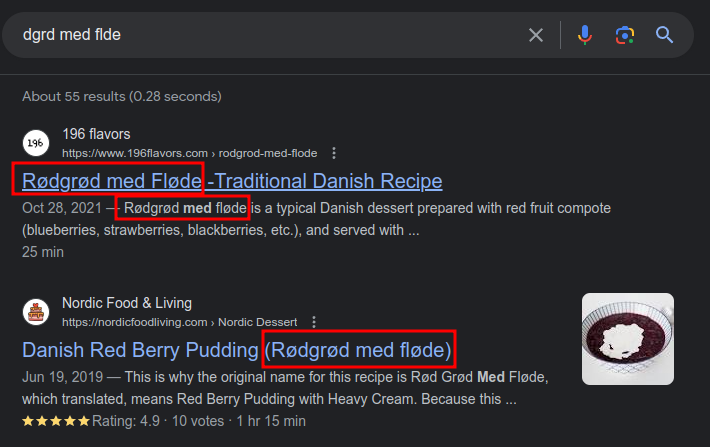This screenshot has height=447, width=710.
Task: Click the nordicfoodliving.com URL breadcrumb
Action: coord(179,322)
